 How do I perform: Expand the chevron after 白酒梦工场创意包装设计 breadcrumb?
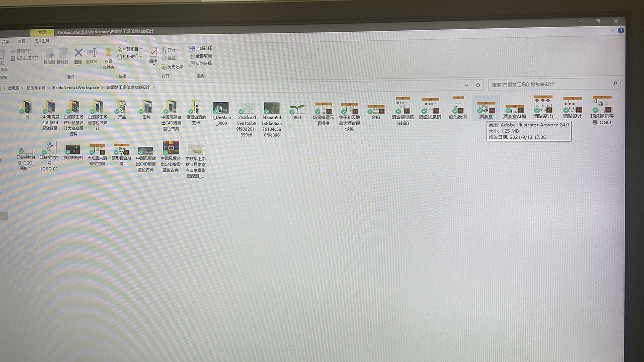coord(153,87)
